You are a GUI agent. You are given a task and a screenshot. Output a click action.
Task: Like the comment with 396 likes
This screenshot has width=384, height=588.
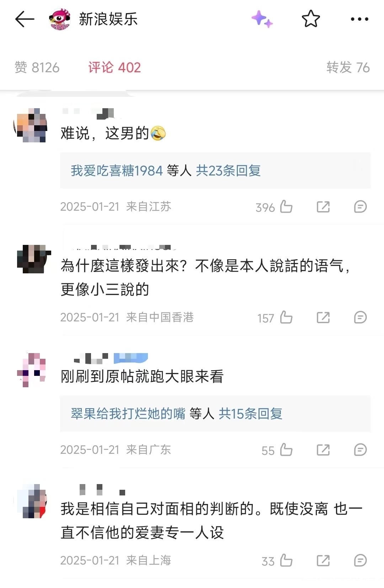coord(286,207)
